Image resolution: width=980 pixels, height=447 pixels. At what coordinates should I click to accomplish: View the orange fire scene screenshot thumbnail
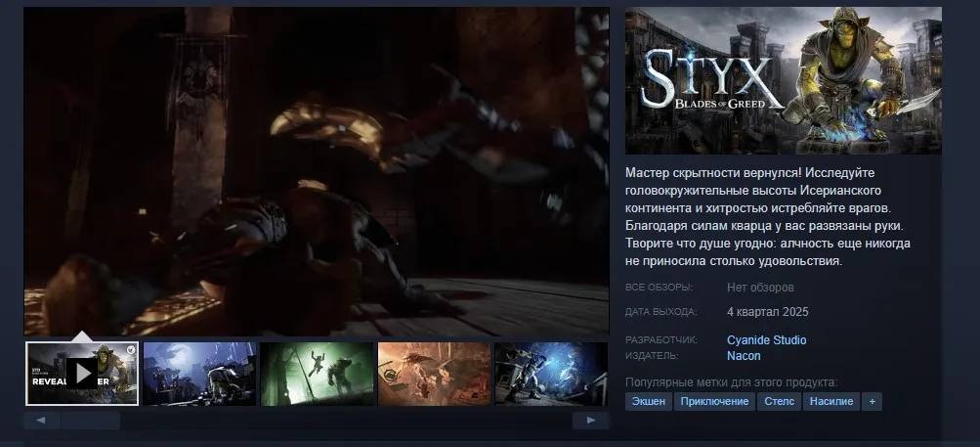[x=435, y=373]
